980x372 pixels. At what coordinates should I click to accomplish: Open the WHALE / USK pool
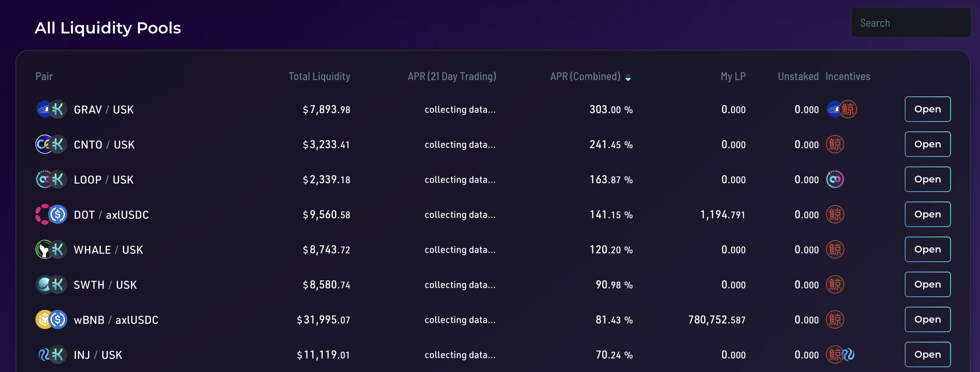point(927,249)
